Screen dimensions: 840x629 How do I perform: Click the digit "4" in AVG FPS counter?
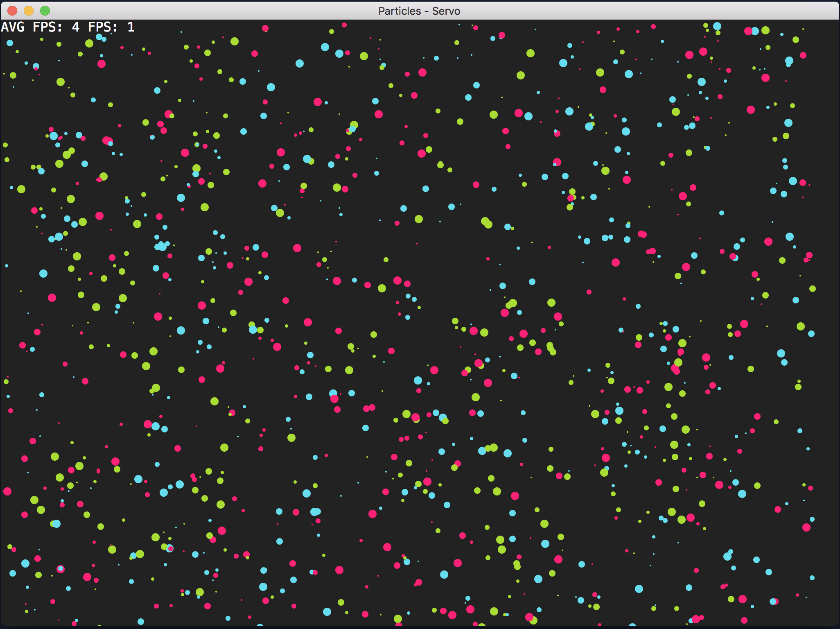[x=76, y=27]
